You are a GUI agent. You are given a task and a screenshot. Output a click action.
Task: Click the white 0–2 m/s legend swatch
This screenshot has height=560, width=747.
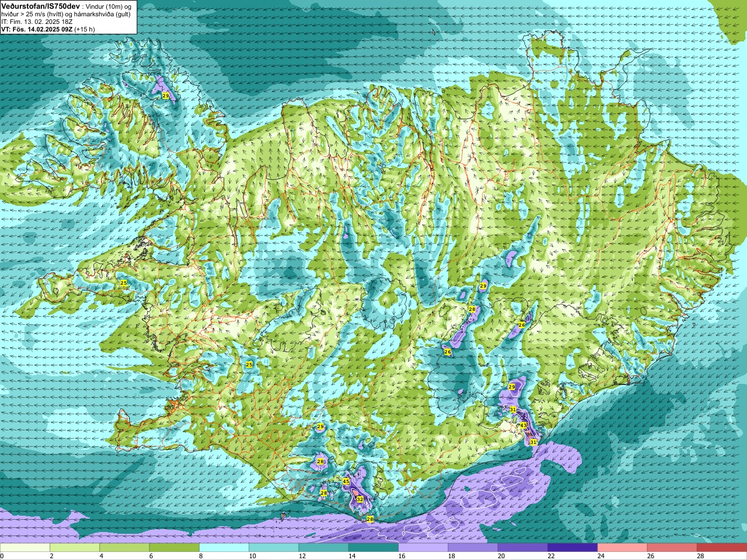25,548
